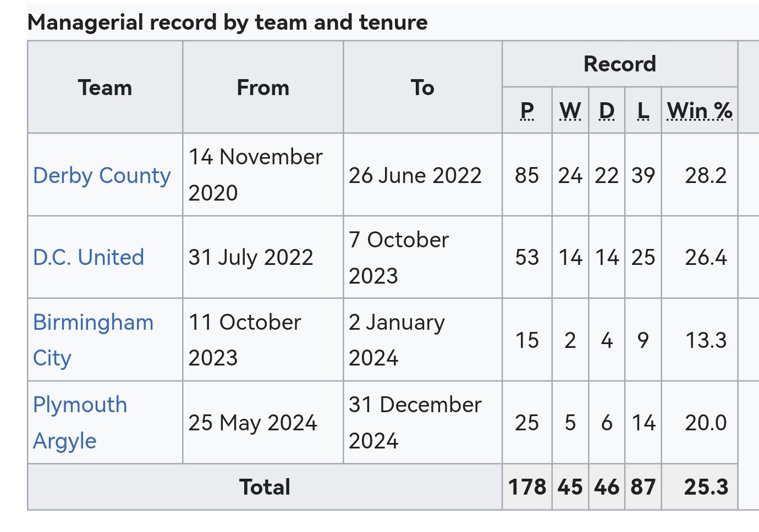Click the 14 November 2020 date cell

click(263, 175)
